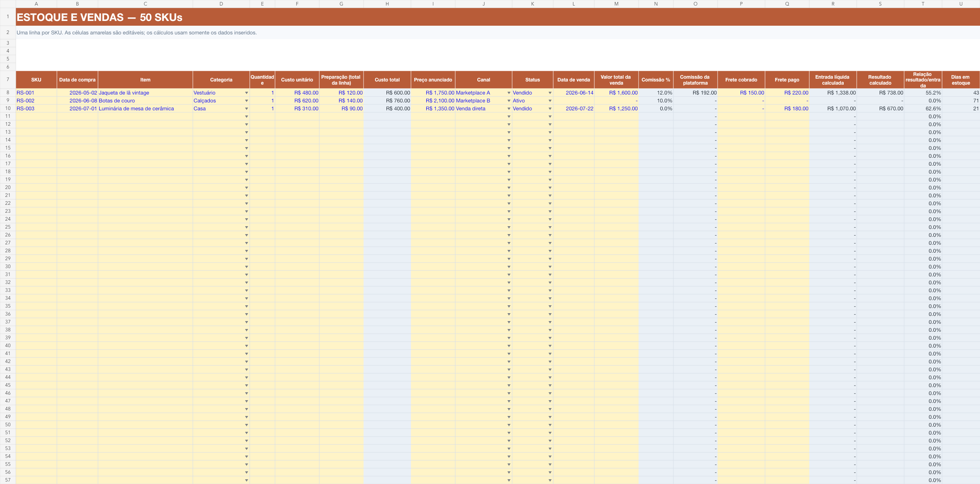
Task: Select column A header letter
Action: [x=36, y=4]
